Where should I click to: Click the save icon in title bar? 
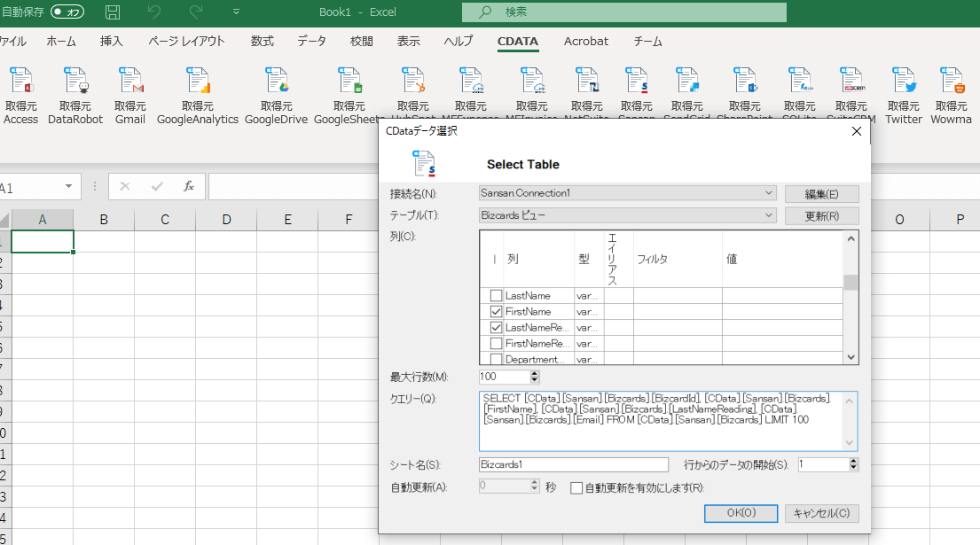113,12
